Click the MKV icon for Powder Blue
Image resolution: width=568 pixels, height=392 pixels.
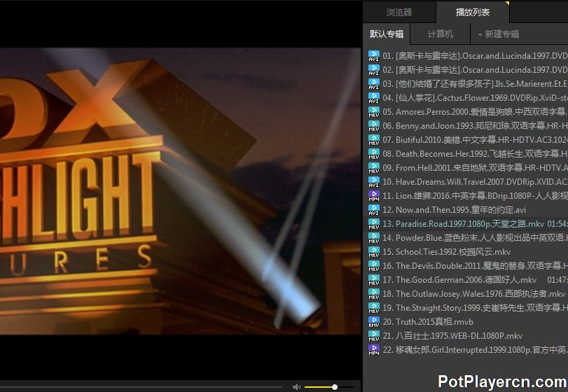374,238
